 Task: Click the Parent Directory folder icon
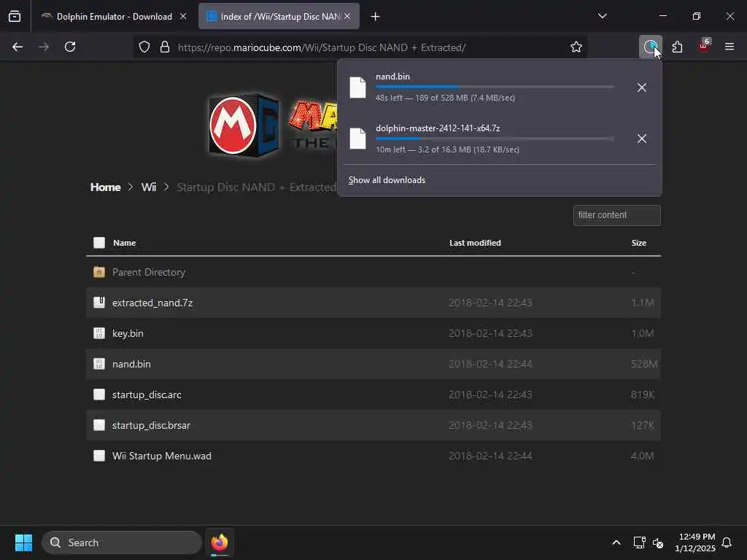click(x=99, y=273)
